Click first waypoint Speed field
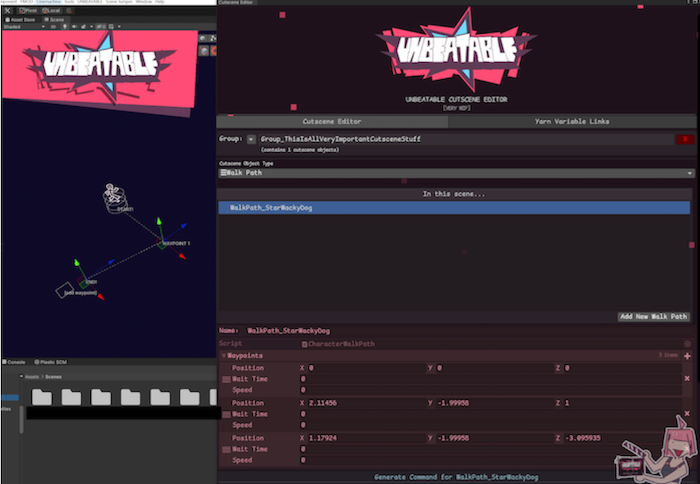This screenshot has height=484, width=700. click(x=491, y=390)
